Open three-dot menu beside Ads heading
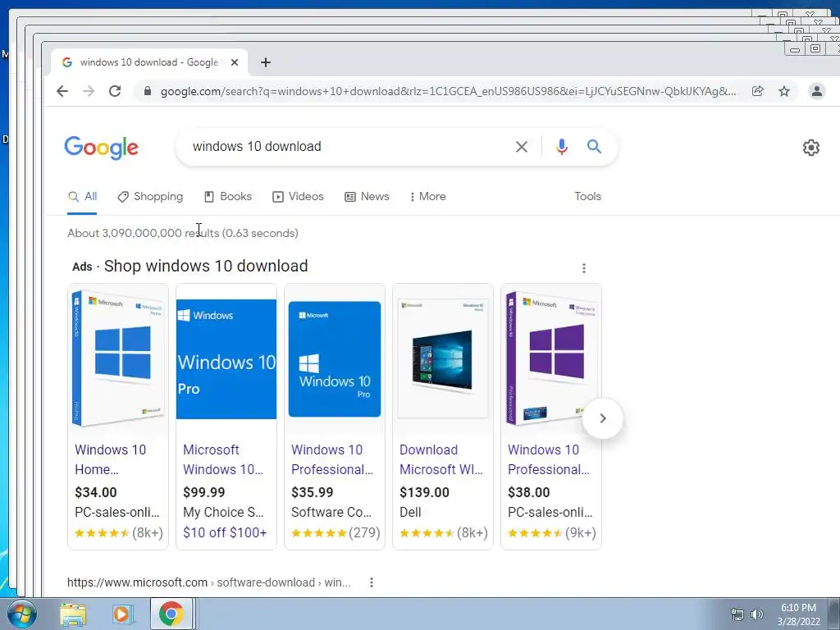 (584, 268)
